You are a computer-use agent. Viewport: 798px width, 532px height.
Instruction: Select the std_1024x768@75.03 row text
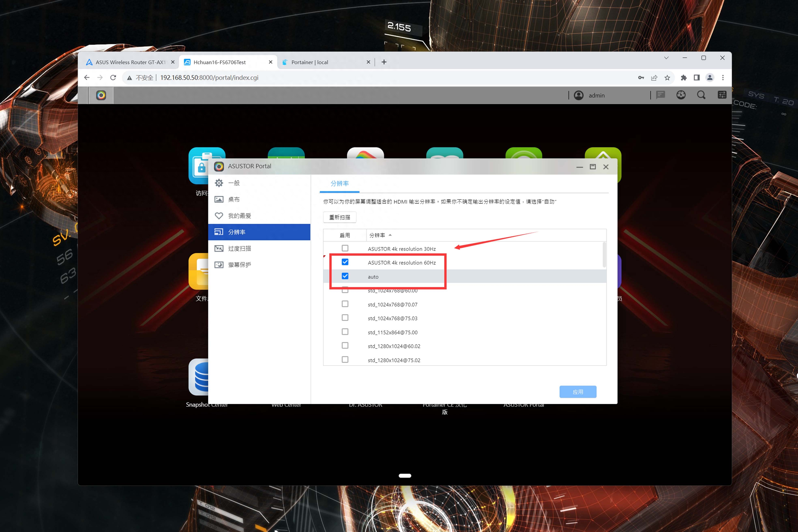pos(393,319)
